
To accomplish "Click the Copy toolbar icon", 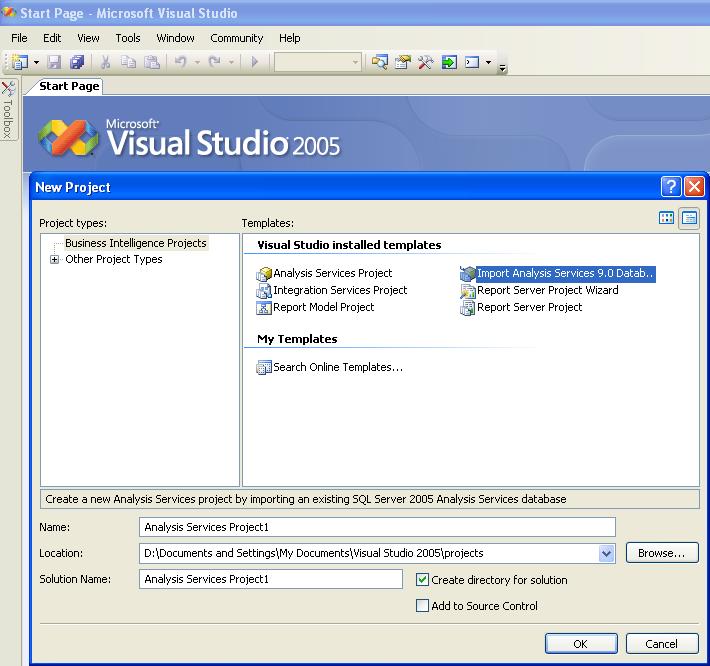I will point(129,62).
